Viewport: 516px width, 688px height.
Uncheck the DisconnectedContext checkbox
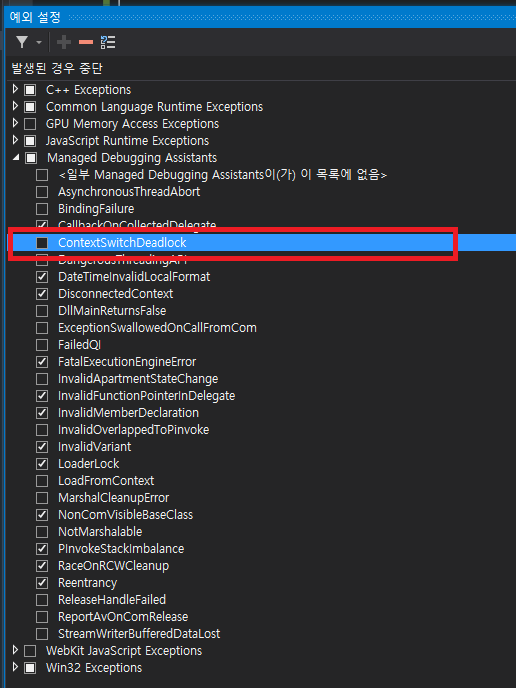pyautogui.click(x=42, y=294)
